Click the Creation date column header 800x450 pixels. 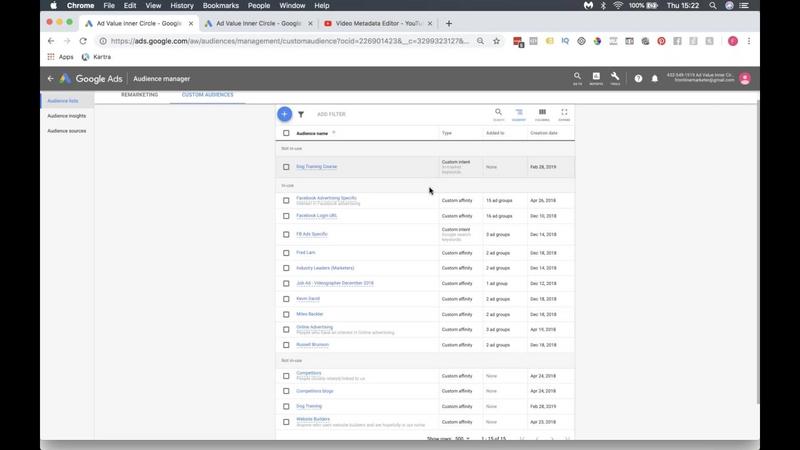[x=543, y=133]
